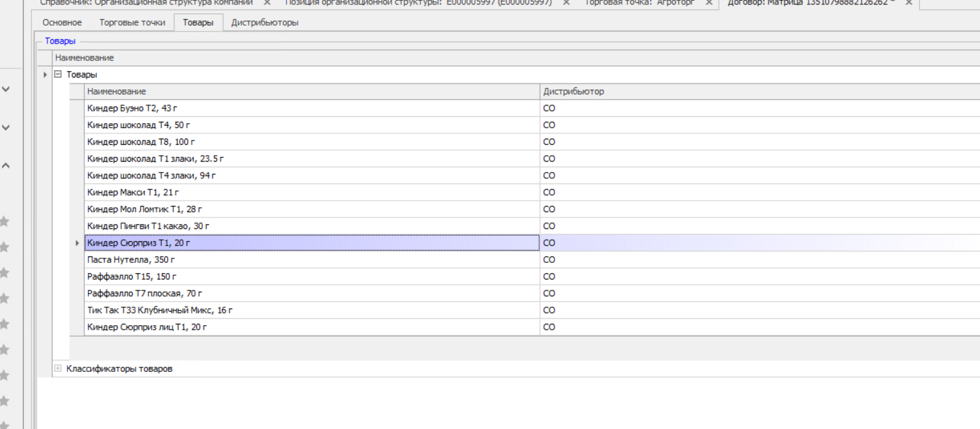The height and width of the screenshot is (429, 980).
Task: Close the Позиция организационной структуры tab
Action: 566,3
